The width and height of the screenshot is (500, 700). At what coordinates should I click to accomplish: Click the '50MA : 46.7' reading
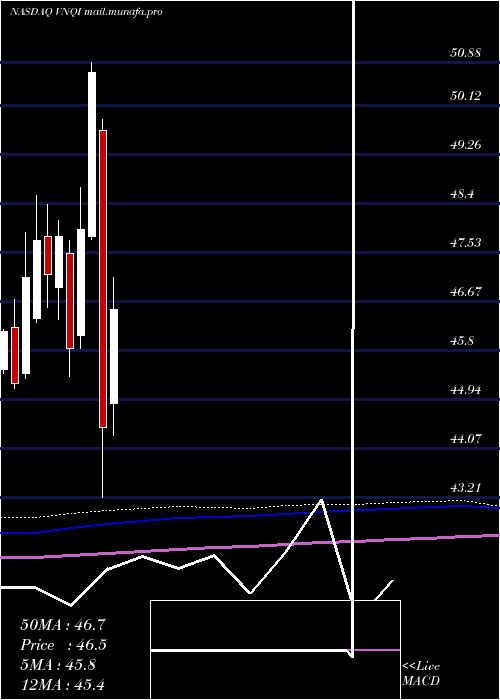63,625
